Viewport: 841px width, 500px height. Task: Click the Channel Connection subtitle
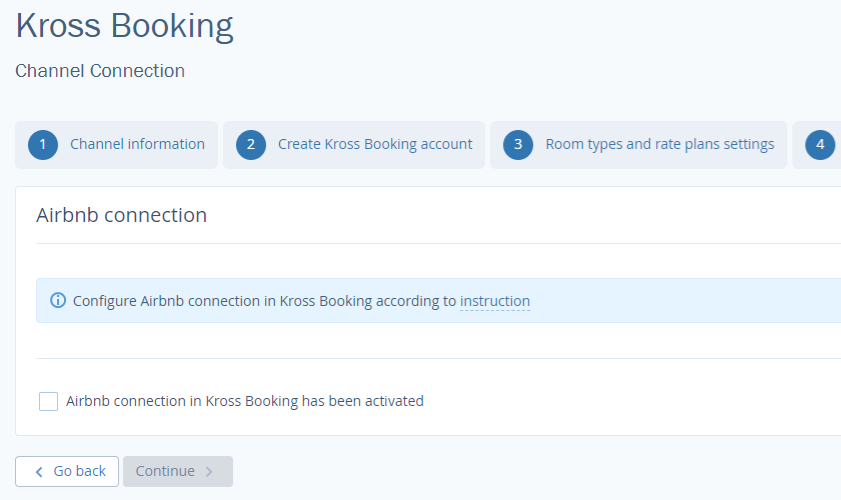point(100,71)
